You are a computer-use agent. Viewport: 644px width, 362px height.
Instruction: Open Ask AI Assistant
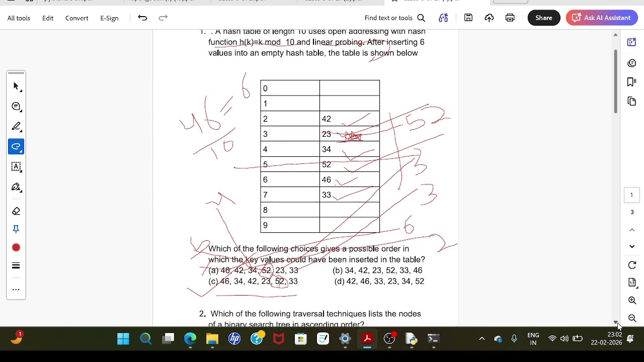(602, 18)
